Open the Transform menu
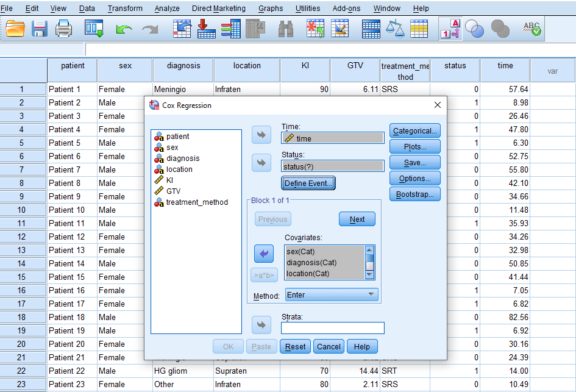This screenshot has width=576, height=392. point(125,8)
